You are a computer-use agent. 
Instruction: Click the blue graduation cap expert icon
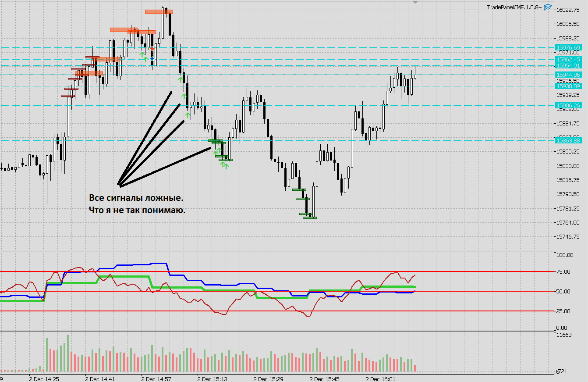point(548,7)
